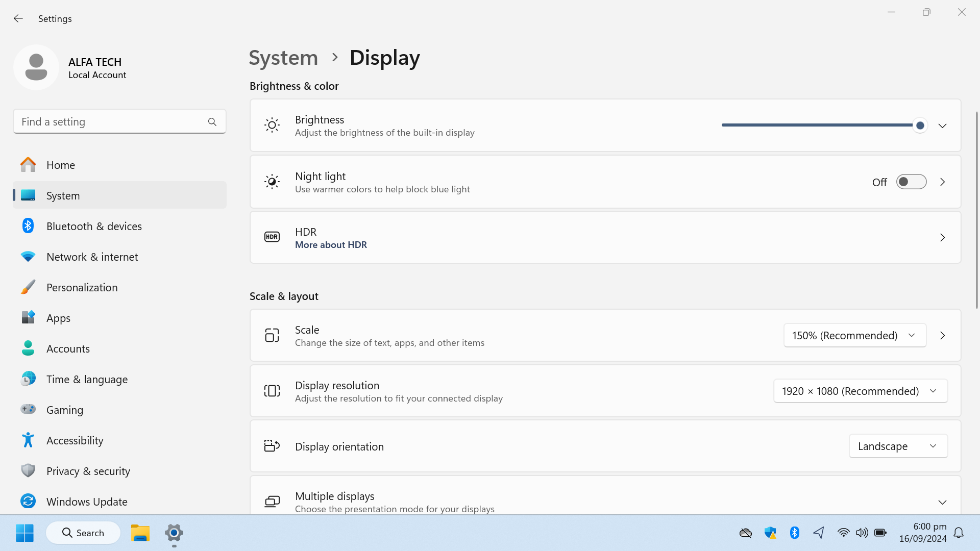The height and width of the screenshot is (551, 980).
Task: Click the Display orientation icon
Action: pyautogui.click(x=272, y=446)
